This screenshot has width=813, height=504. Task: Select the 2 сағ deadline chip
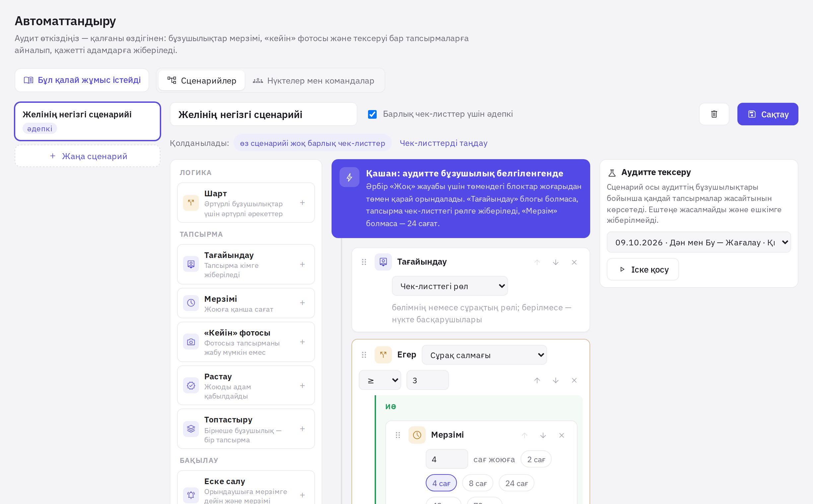[x=536, y=459]
